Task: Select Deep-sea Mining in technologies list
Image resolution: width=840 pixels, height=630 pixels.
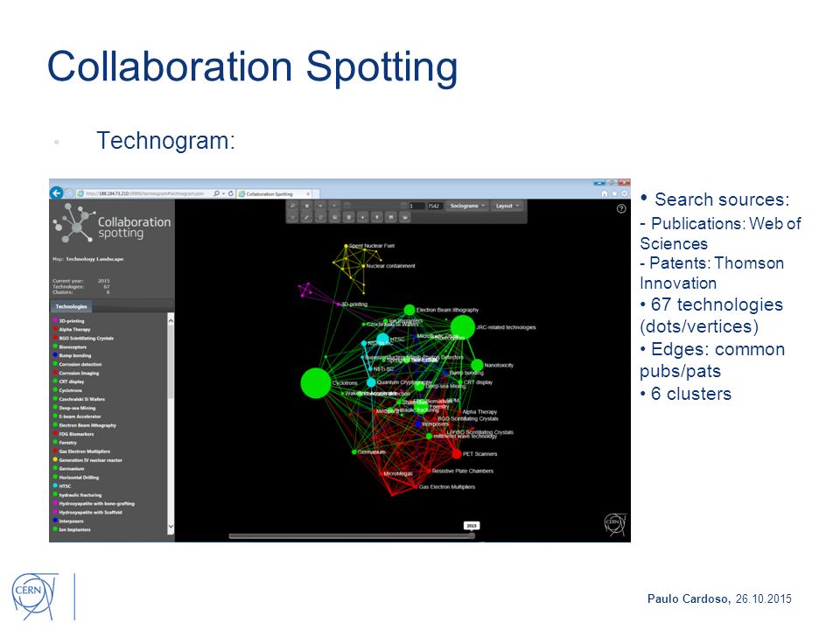Action: tap(73, 408)
